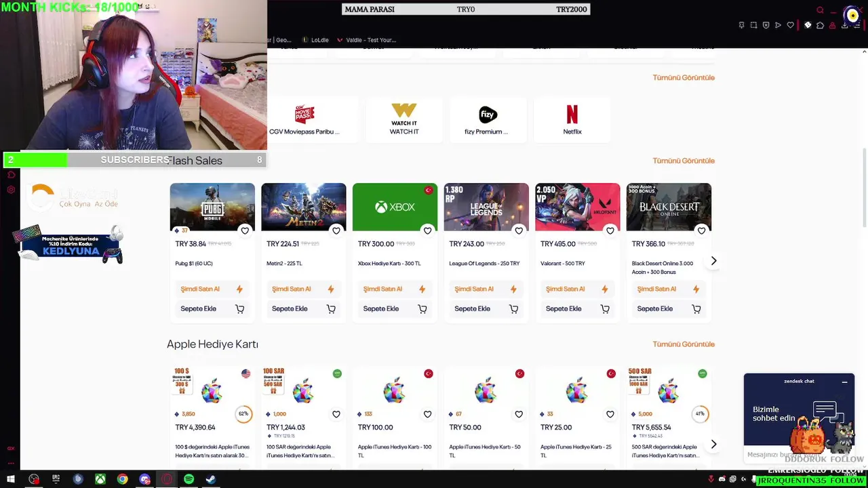Open the PUBG Mobile product image
The height and width of the screenshot is (488, 868).
pos(212,207)
